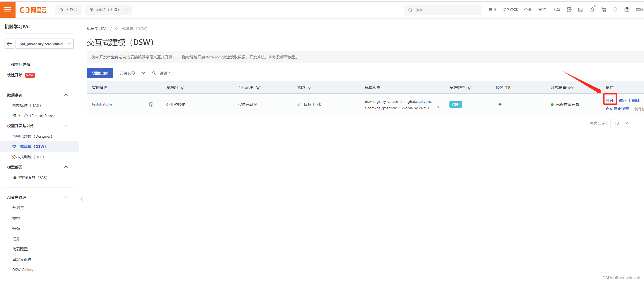Click the info icon beside 运行中 status

(319, 104)
